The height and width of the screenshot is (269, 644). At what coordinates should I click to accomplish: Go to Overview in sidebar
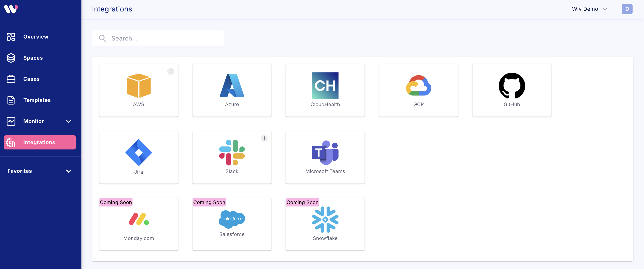[36, 37]
